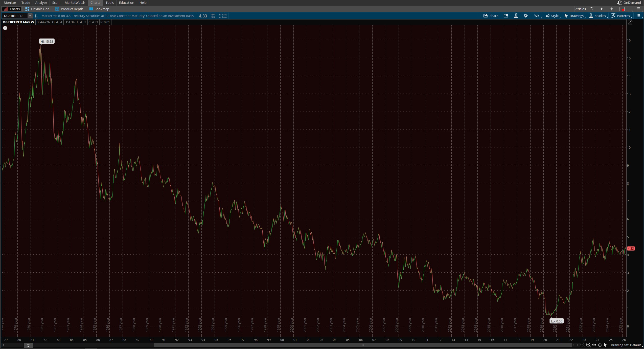The height and width of the screenshot is (349, 644).
Task: Open chart settings gear icon
Action: pyautogui.click(x=526, y=16)
